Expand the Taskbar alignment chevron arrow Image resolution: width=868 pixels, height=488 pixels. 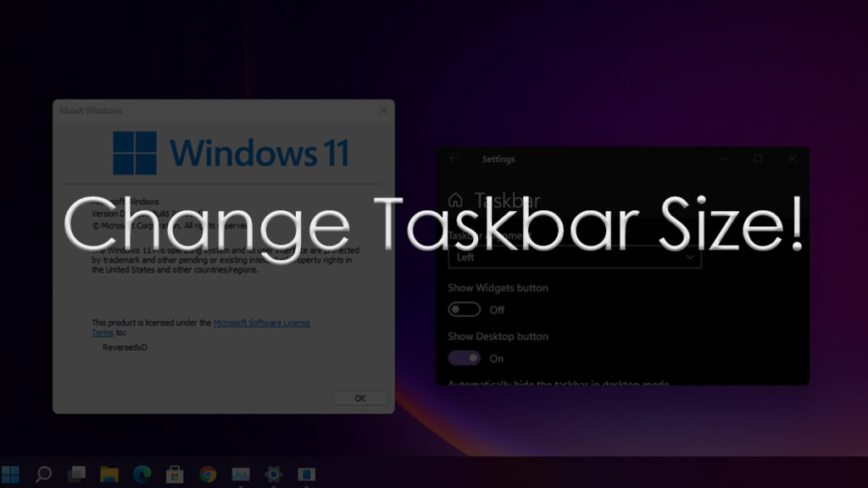pyautogui.click(x=689, y=257)
